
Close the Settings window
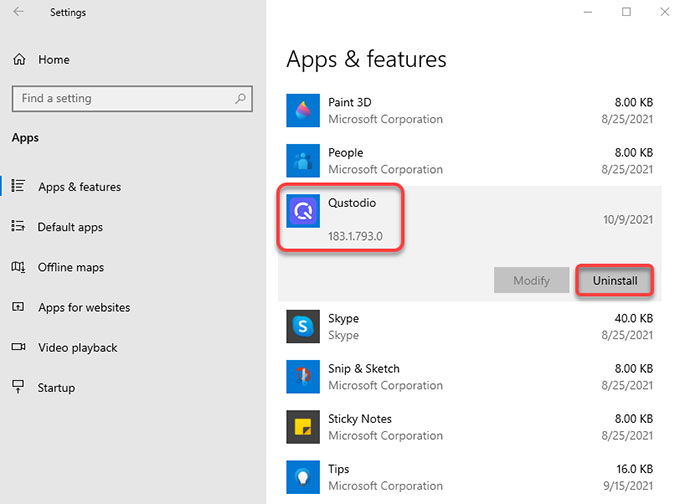click(x=665, y=12)
